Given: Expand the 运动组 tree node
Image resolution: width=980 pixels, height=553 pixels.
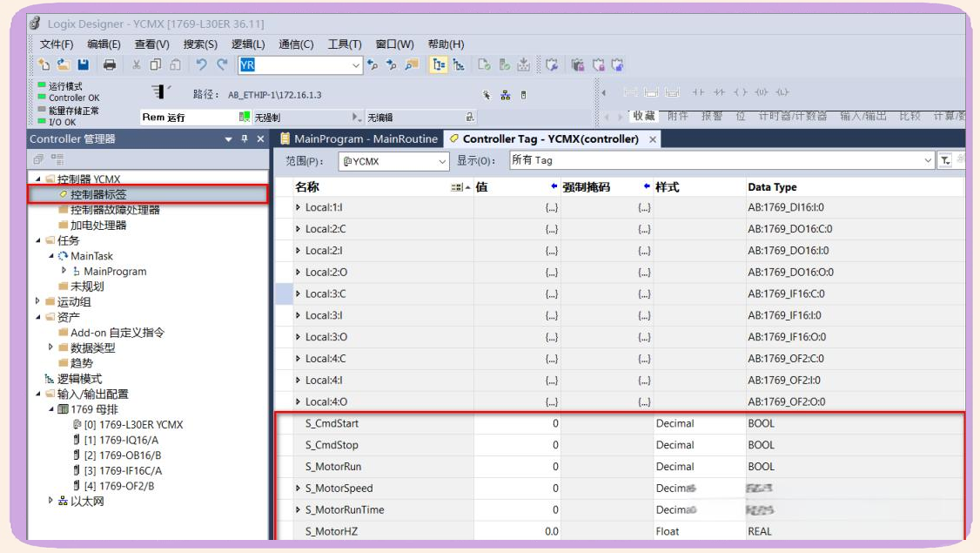Looking at the screenshot, I should (x=38, y=301).
